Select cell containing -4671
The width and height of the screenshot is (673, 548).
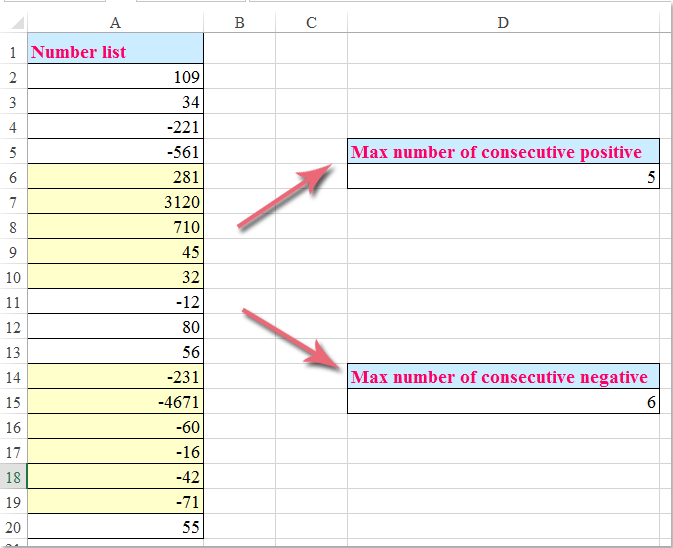pos(116,402)
